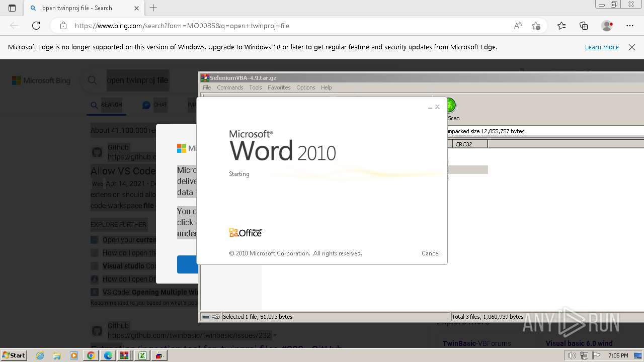Click the Bing search magnifier icon

click(92, 80)
